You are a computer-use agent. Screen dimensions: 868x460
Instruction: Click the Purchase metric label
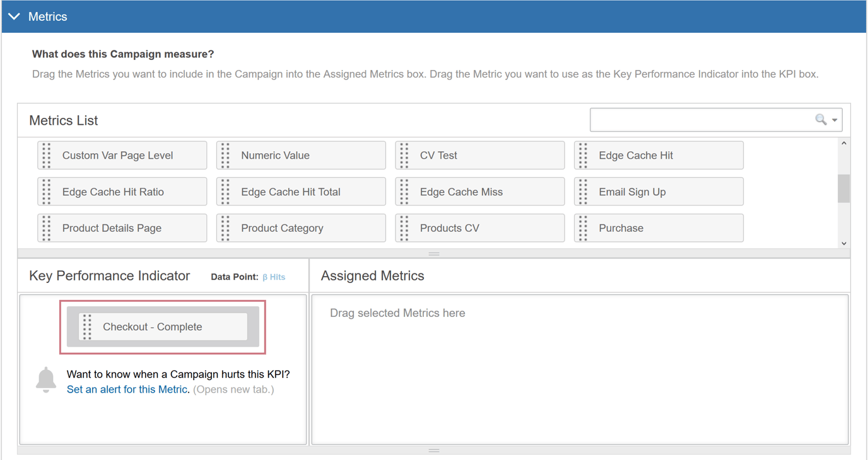click(621, 228)
